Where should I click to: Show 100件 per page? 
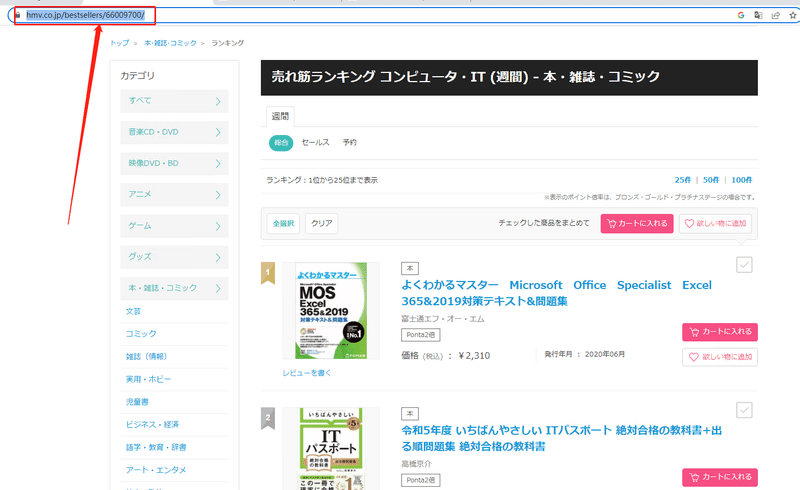point(742,180)
